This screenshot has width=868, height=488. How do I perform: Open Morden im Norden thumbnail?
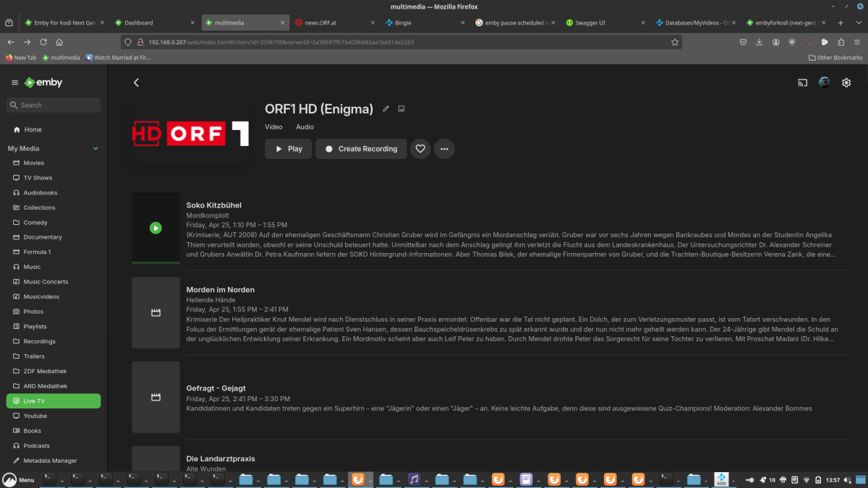156,312
